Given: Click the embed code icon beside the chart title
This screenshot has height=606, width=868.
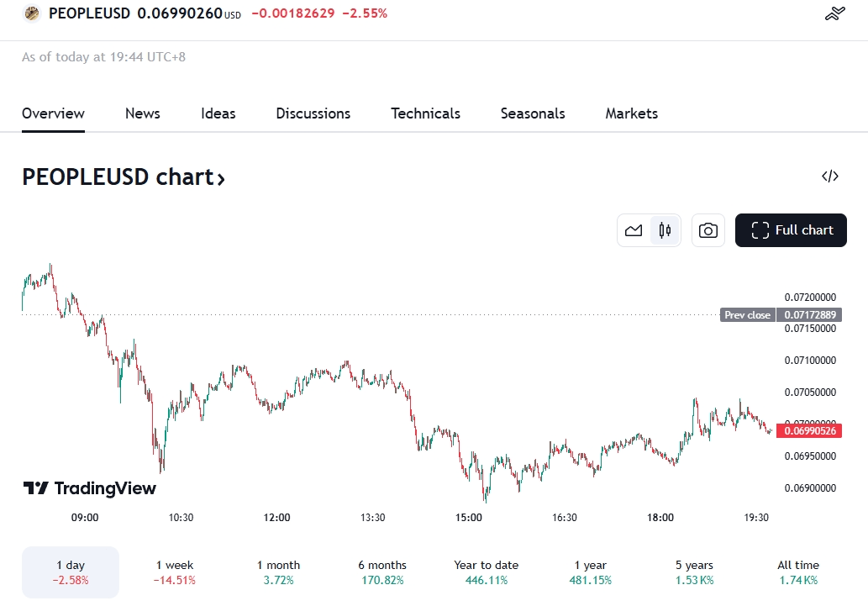Looking at the screenshot, I should [830, 177].
